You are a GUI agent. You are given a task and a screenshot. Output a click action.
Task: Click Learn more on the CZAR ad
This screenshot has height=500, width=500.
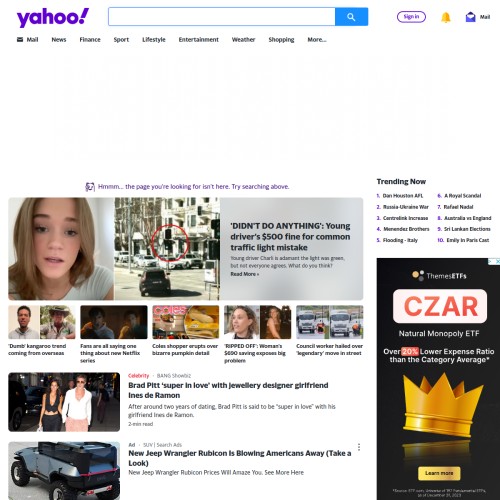tap(439, 473)
